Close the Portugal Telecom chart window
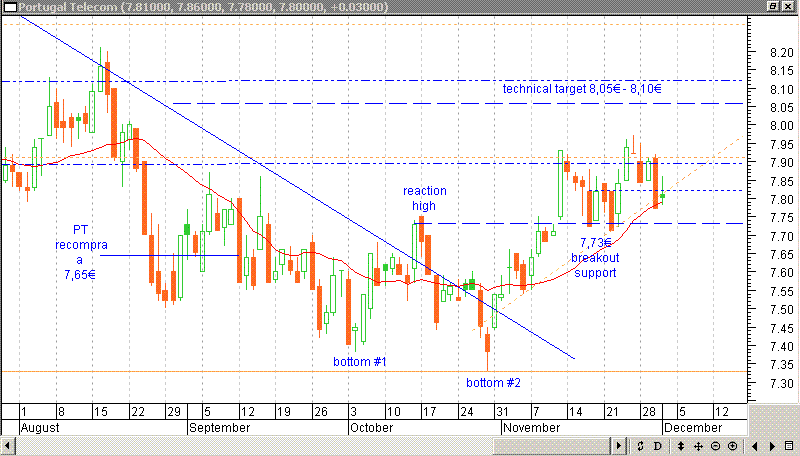The image size is (800, 456). tap(788, 6)
